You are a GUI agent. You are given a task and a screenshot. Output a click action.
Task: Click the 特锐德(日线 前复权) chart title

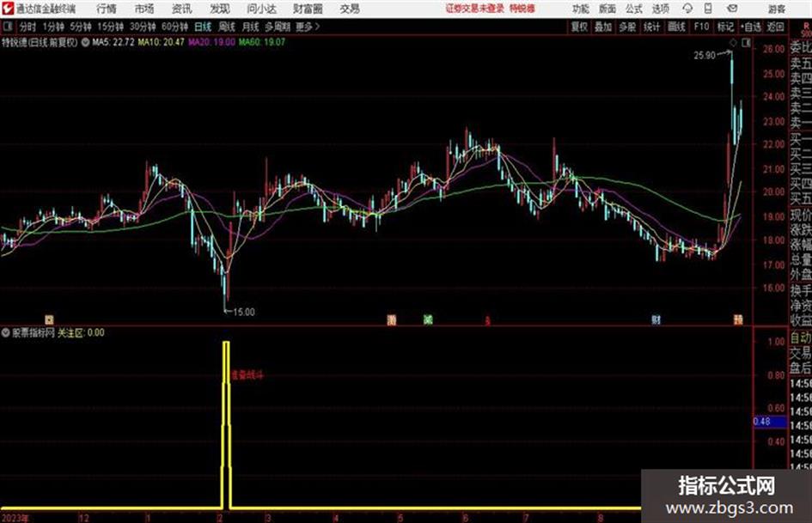click(x=40, y=42)
